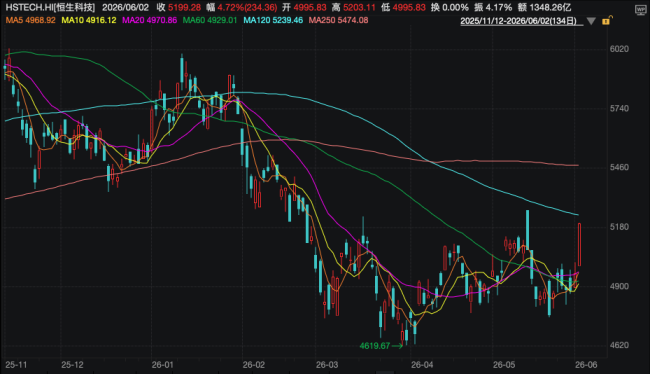650x374 pixels.
Task: Click the 25-12 time axis label
Action: click(x=72, y=365)
